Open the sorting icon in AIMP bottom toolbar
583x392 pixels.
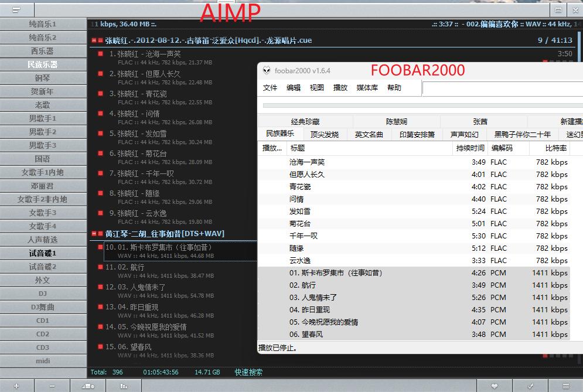click(x=88, y=386)
